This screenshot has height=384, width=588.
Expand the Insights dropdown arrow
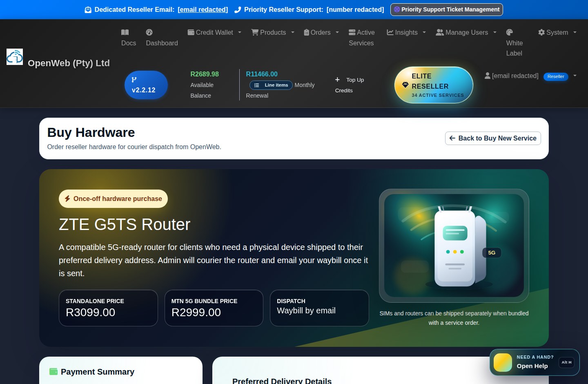pyautogui.click(x=424, y=32)
